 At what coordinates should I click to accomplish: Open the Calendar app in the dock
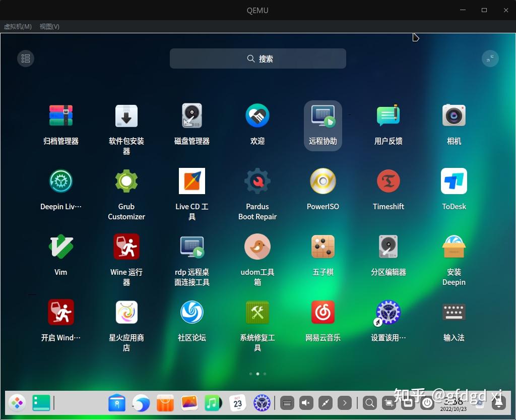pos(237,403)
